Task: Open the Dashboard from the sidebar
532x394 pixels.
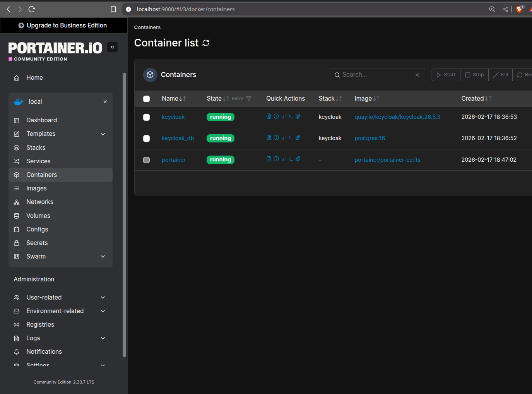Action: [41, 120]
